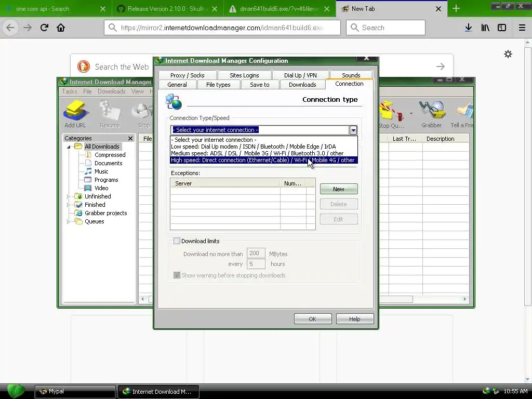Open the connection type dropdown arrow
The width and height of the screenshot is (532, 399).
pyautogui.click(x=353, y=130)
